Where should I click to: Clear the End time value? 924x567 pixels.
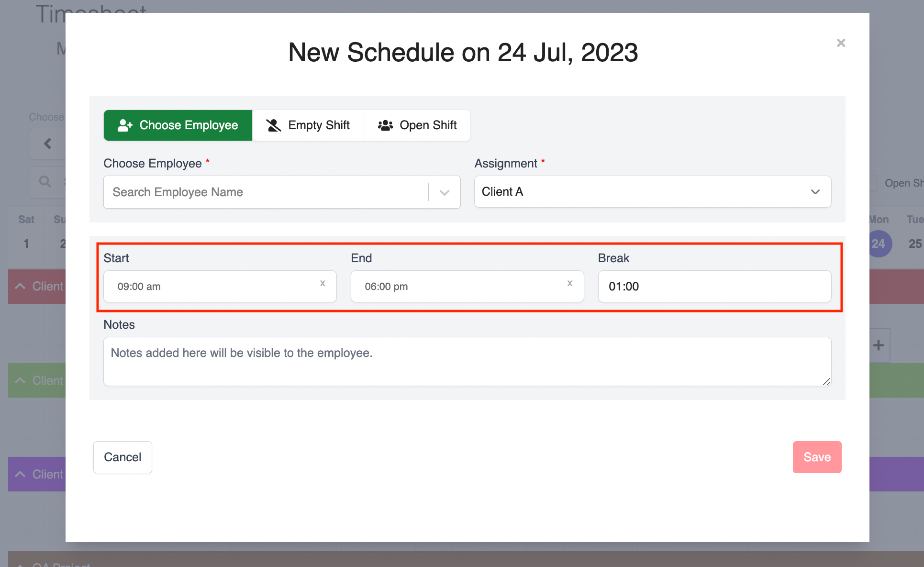click(569, 283)
